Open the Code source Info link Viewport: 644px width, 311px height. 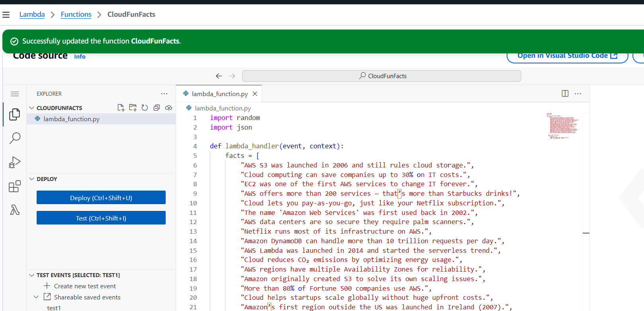coord(80,57)
